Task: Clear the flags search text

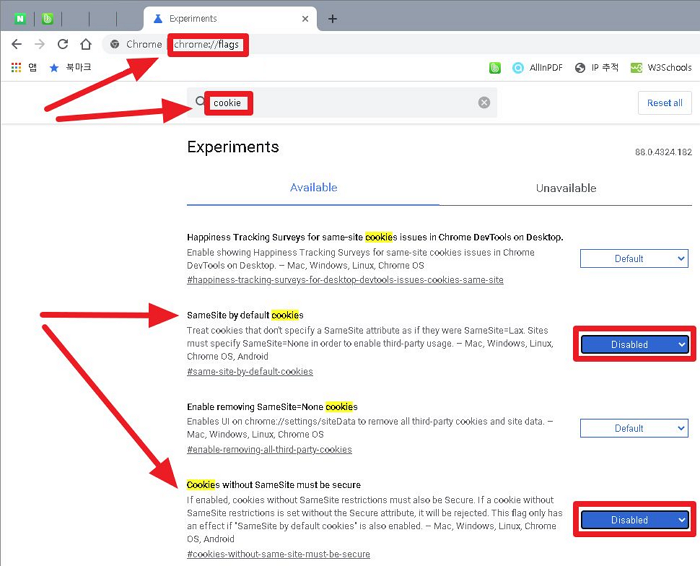Action: point(484,103)
